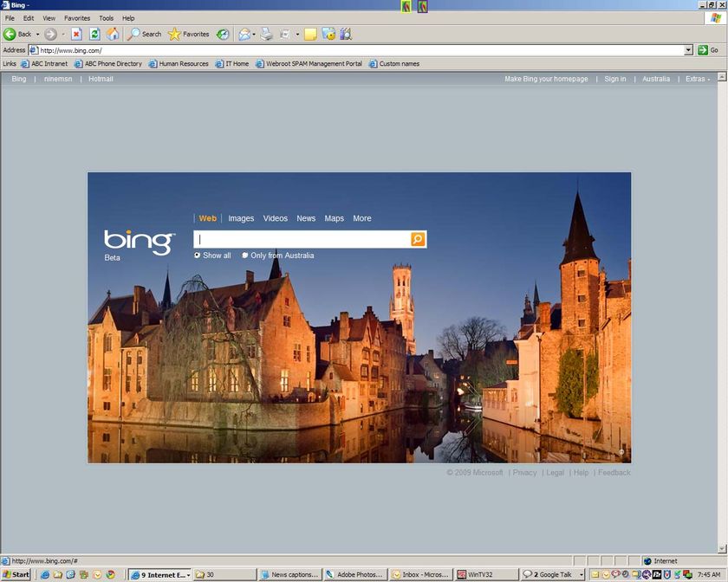Screen dimensions: 728x582
Task: Click the Refresh page icon
Action: (94, 34)
